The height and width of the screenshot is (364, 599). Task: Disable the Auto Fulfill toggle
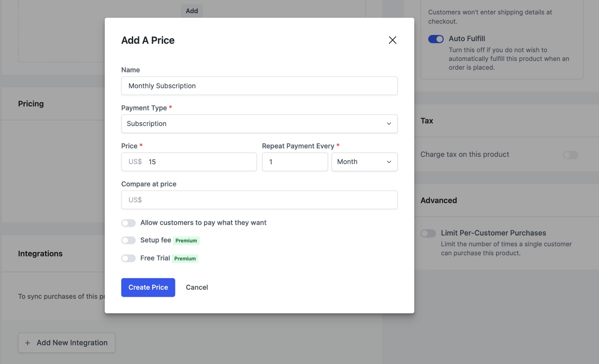click(x=436, y=39)
